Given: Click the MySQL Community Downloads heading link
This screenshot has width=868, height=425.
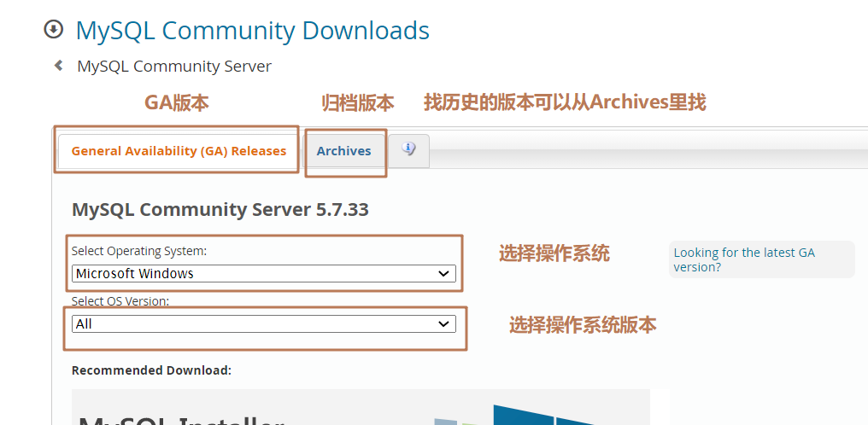Looking at the screenshot, I should pos(252,31).
